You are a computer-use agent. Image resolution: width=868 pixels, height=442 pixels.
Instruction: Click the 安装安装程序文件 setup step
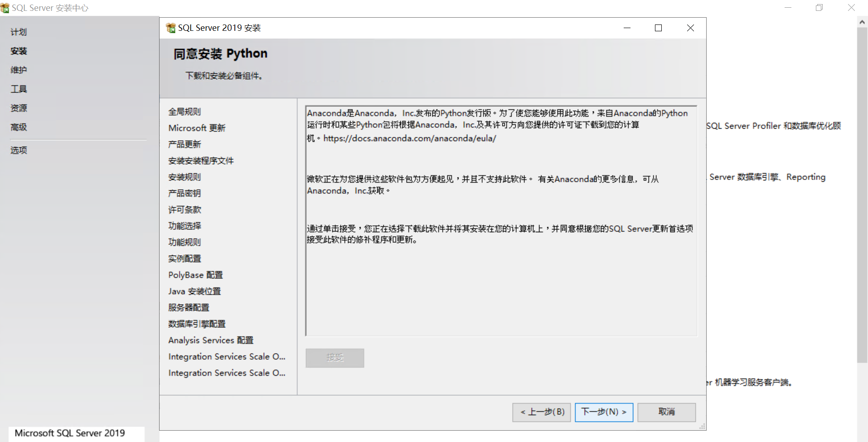[201, 160]
